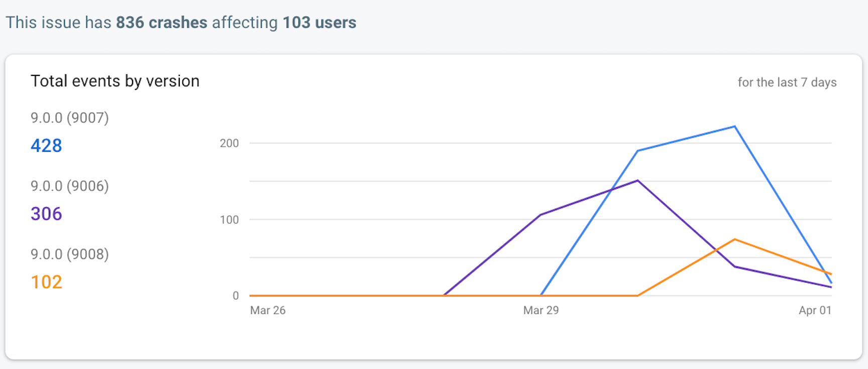Click the purple 306 event count
This screenshot has width=868, height=369.
(x=46, y=214)
